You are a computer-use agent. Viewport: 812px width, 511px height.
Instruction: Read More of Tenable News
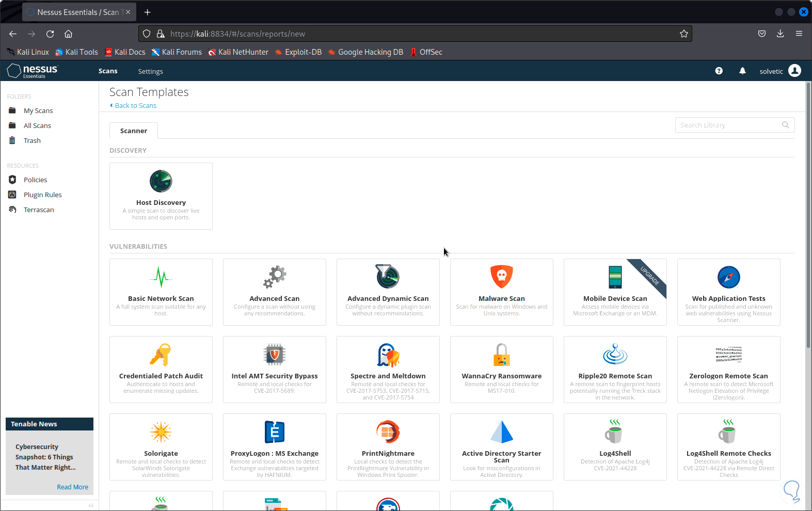click(72, 487)
